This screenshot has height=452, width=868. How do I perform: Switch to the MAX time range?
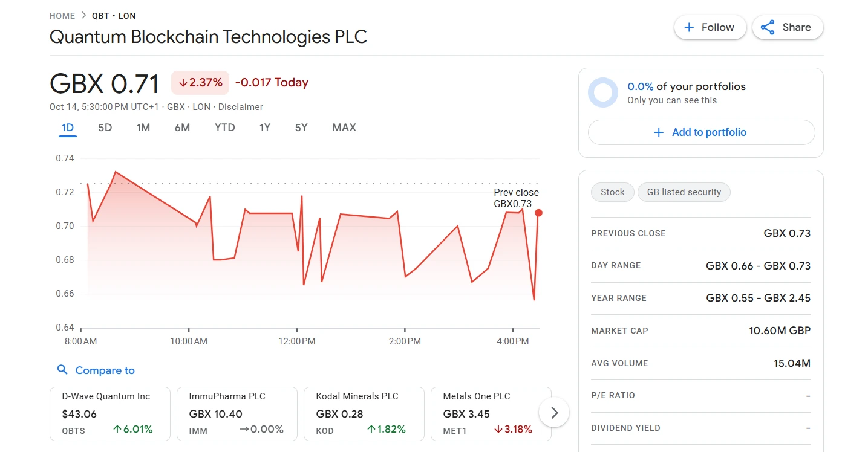[344, 128]
